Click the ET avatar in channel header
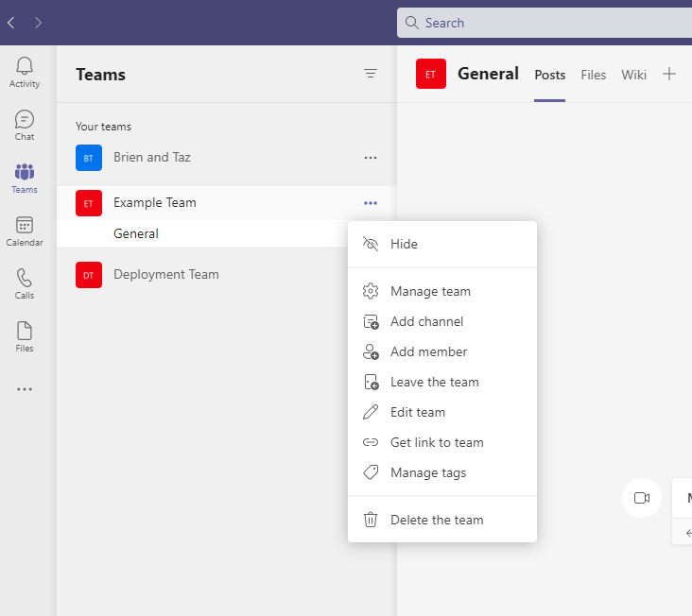Screen dimensions: 692x616 (x=431, y=74)
